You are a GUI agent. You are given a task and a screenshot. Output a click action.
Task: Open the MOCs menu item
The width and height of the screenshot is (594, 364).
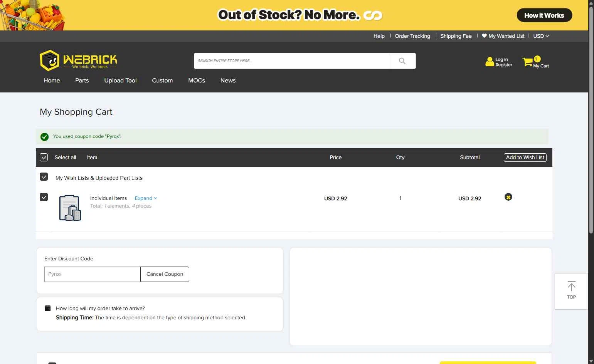[197, 81]
